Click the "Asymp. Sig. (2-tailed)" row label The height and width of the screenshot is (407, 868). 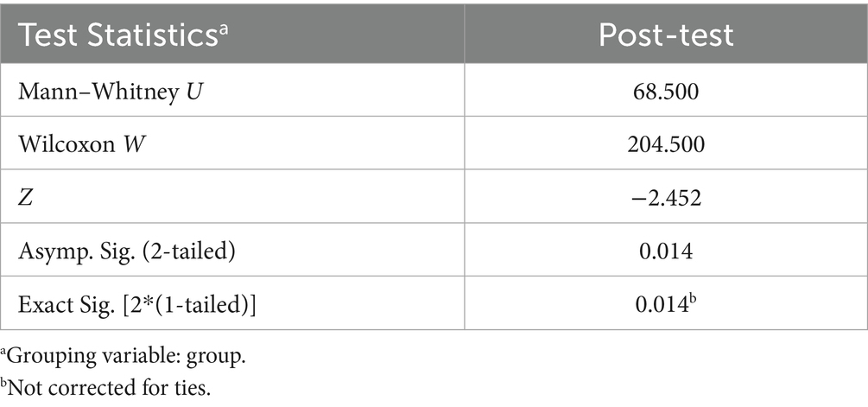point(111,252)
